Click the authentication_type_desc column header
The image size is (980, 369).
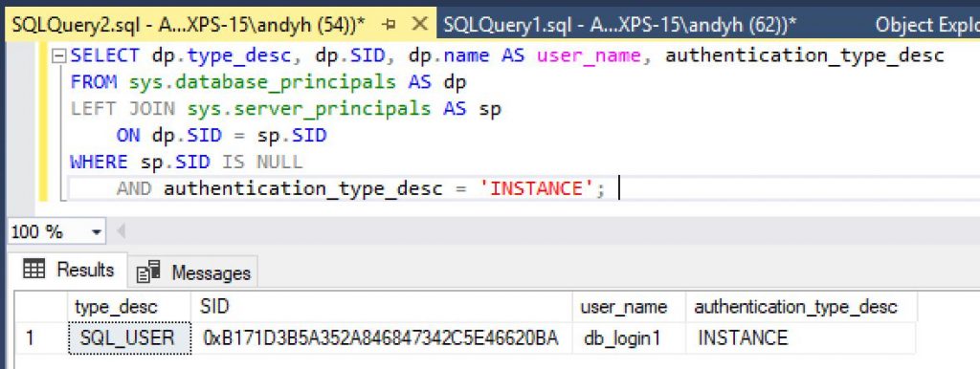[x=801, y=307]
